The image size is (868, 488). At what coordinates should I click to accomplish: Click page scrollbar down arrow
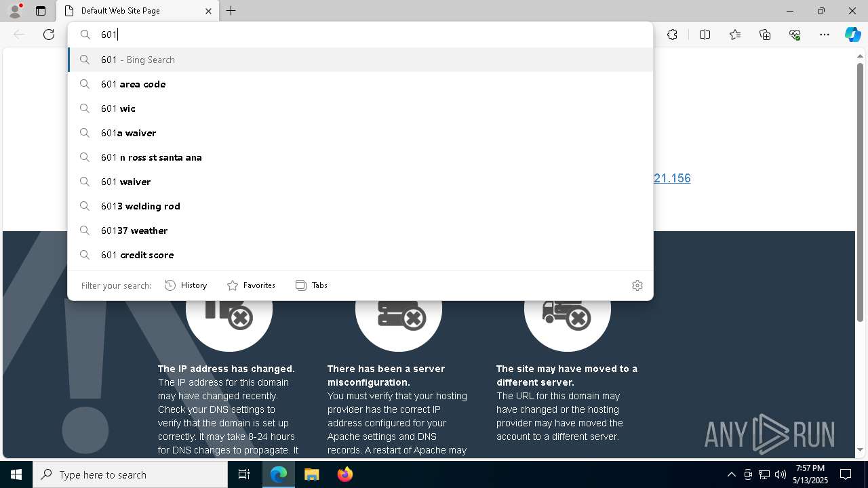click(x=860, y=449)
